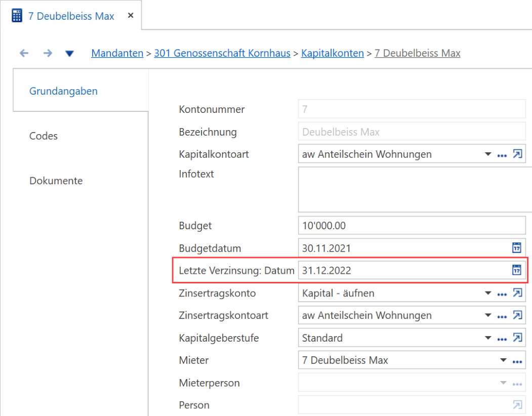
Task: Open Zinsertragskontoart selection dialog (three dots)
Action: coord(502,317)
